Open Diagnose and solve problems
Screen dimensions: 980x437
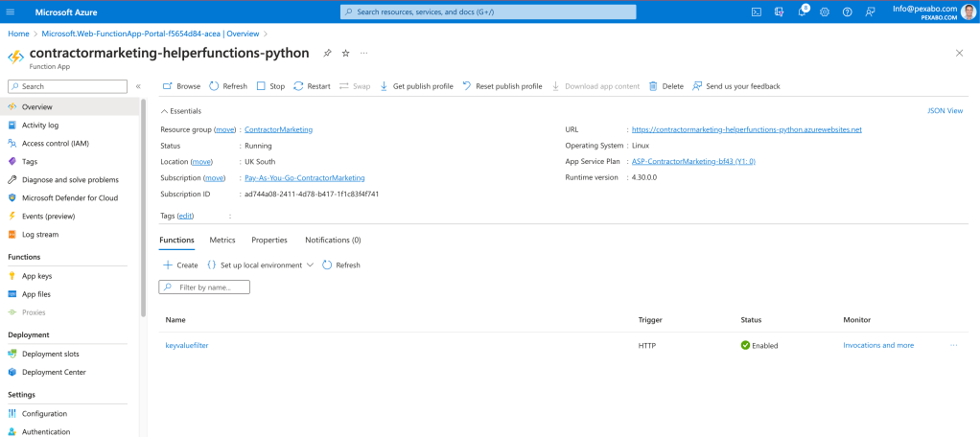(70, 179)
